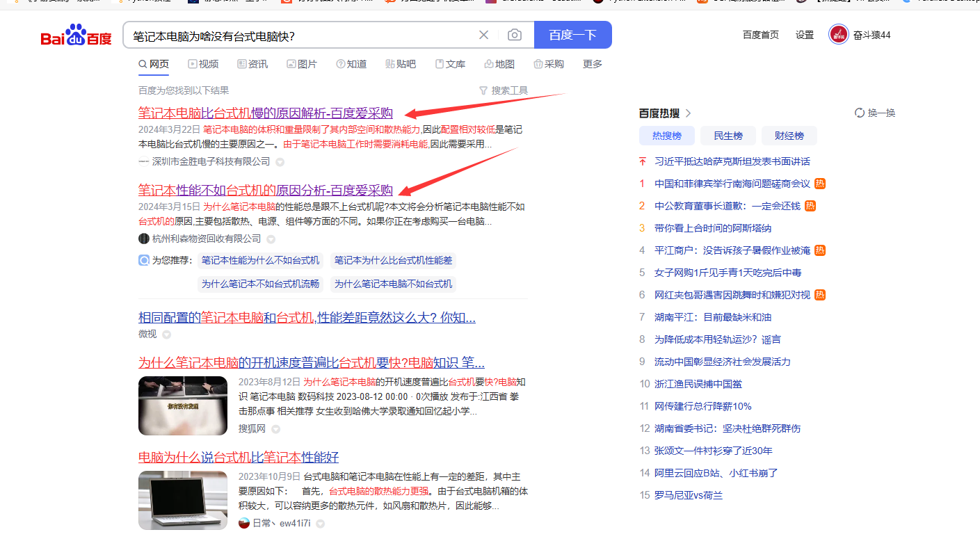Open 百度首页 link
980x539 pixels.
point(761,35)
